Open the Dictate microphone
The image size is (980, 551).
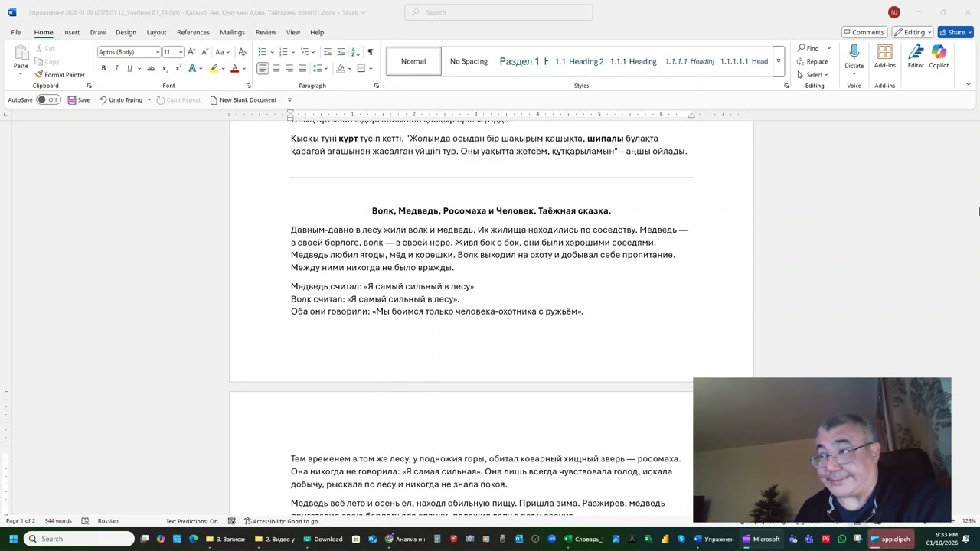[x=854, y=52]
